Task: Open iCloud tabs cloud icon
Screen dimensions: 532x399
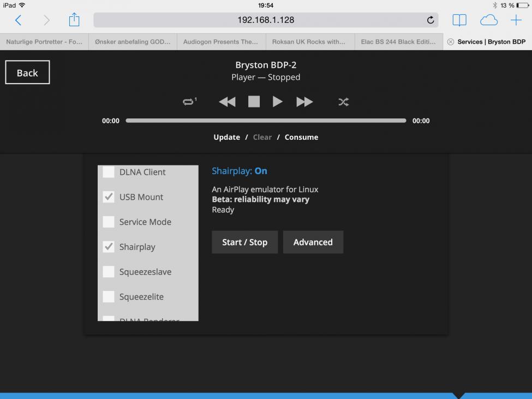Action: pos(488,20)
